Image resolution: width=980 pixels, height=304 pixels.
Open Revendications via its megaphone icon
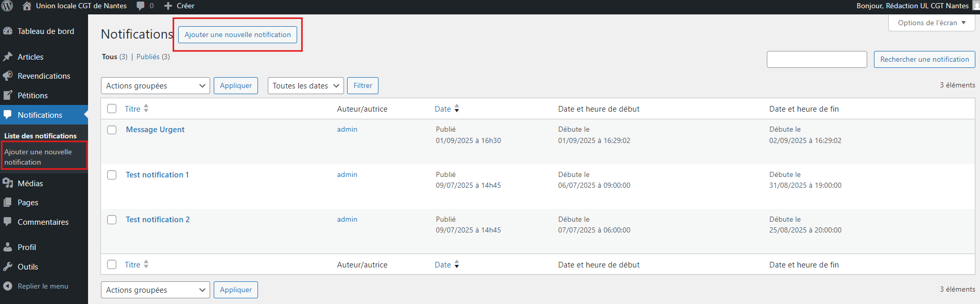(8, 76)
